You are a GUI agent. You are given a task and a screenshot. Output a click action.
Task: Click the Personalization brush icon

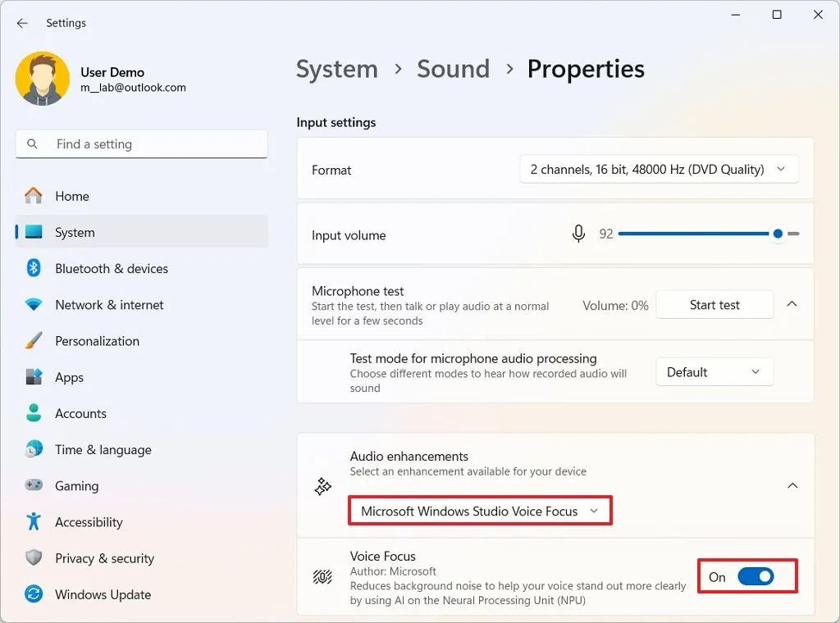click(32, 341)
